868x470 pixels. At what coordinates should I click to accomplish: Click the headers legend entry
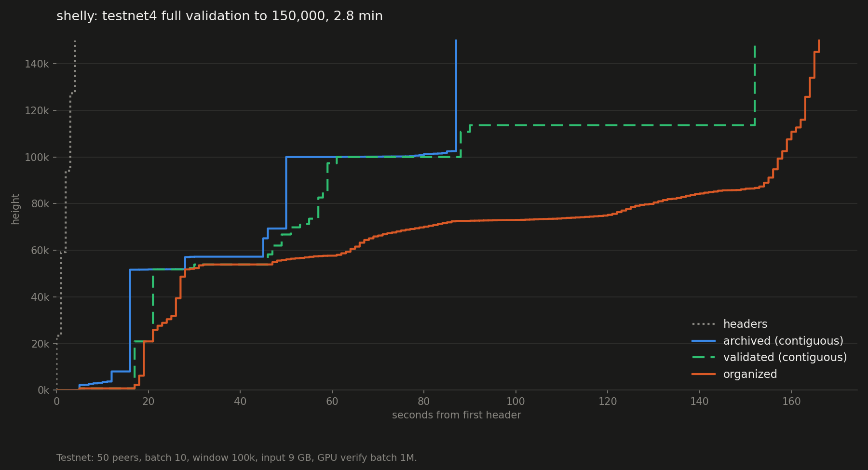coord(729,324)
